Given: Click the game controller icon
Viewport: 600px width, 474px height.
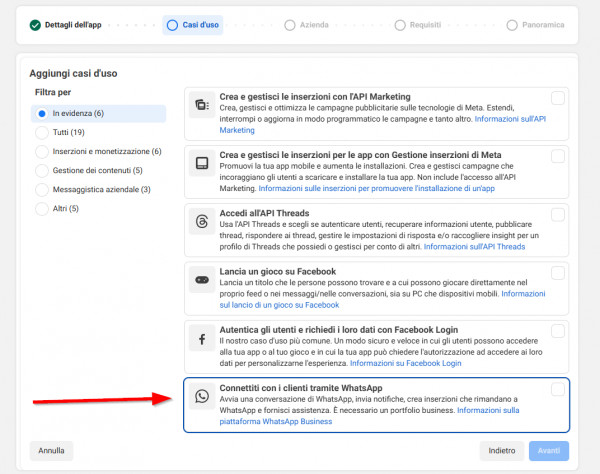Looking at the screenshot, I should [202, 279].
